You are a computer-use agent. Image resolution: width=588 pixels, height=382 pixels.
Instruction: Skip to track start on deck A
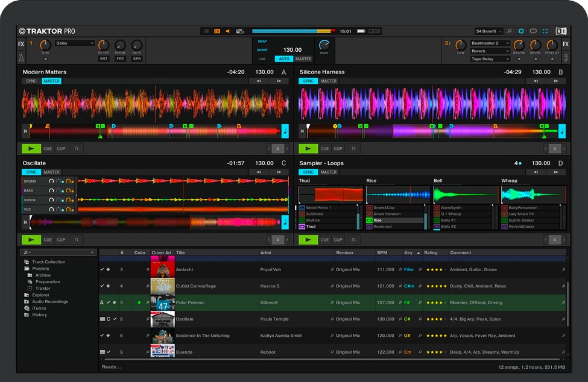click(x=25, y=131)
